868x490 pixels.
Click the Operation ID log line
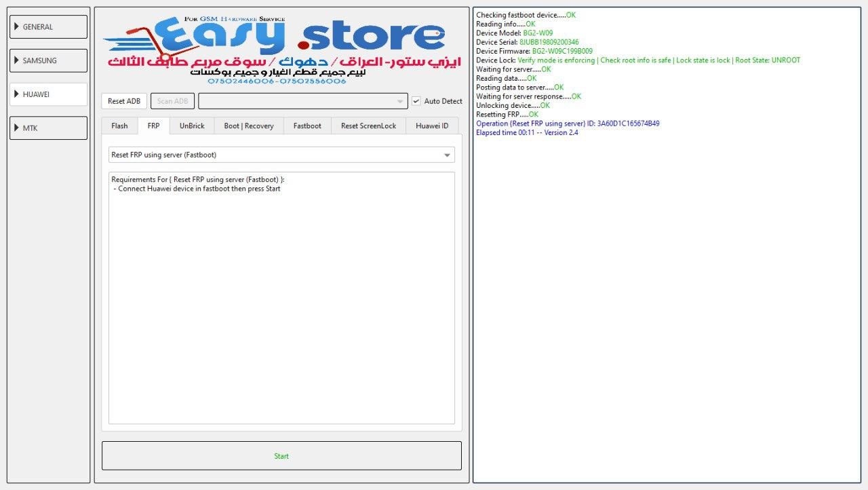point(568,124)
